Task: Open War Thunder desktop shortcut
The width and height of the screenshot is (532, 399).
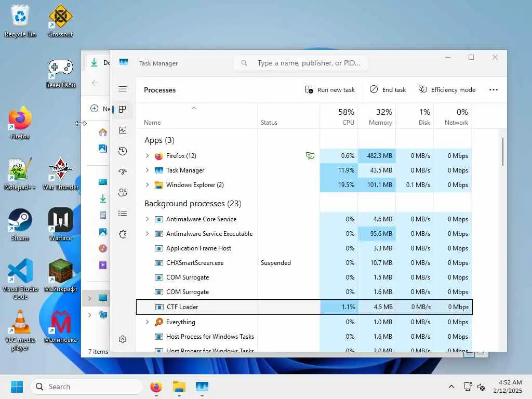Action: (x=60, y=174)
